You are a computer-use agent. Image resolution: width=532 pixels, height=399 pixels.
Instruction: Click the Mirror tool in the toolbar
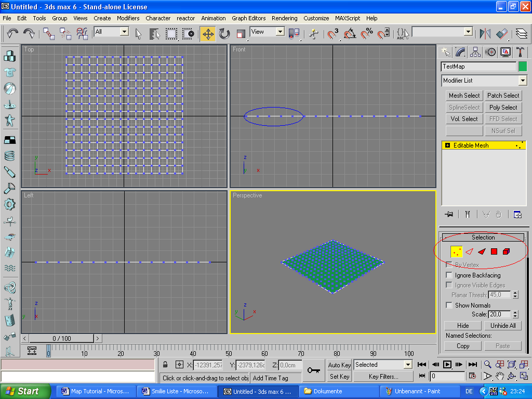(x=485, y=34)
